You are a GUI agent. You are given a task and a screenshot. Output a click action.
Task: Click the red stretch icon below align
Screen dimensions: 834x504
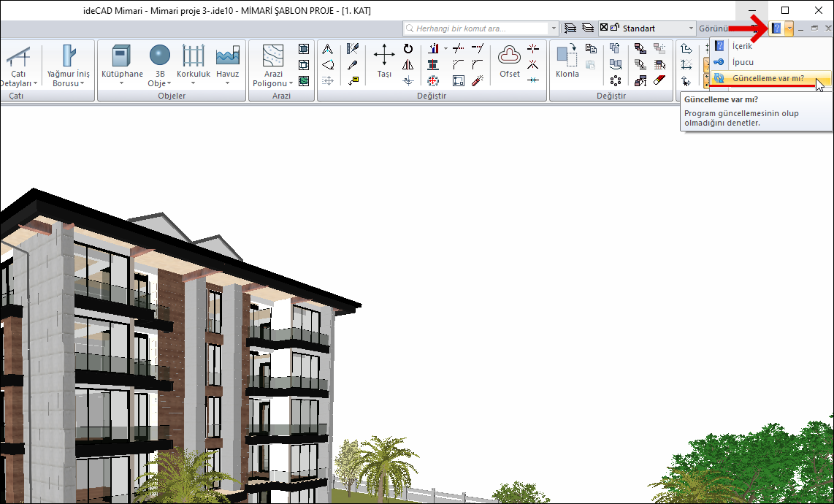click(x=433, y=65)
